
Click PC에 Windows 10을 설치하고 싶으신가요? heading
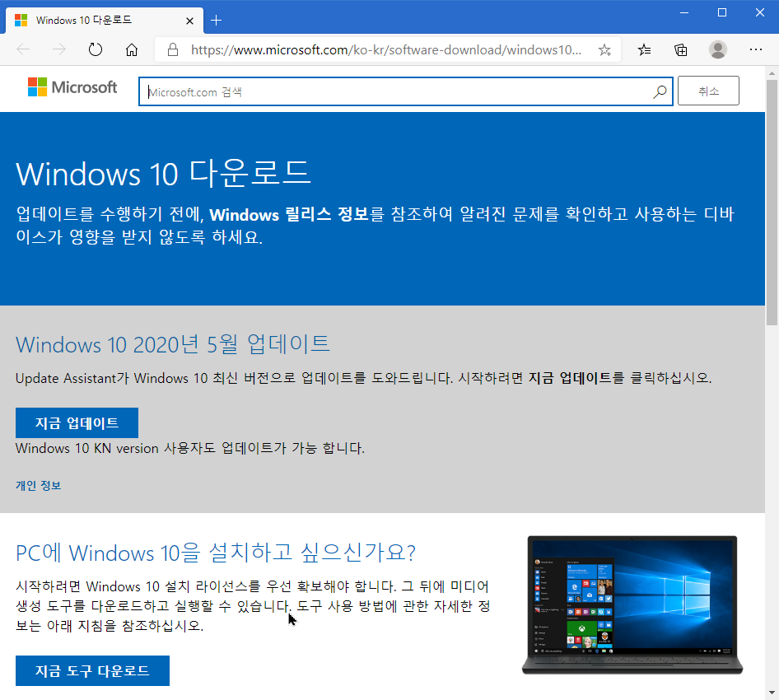point(216,553)
